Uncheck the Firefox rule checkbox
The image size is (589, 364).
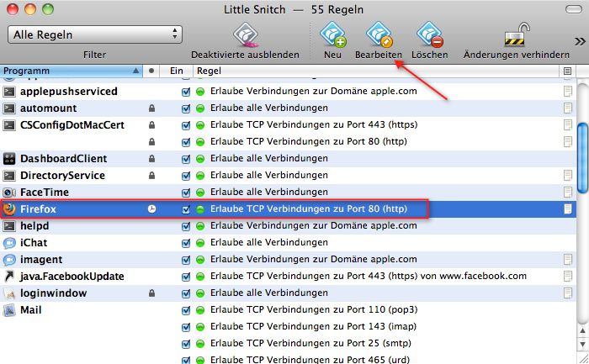pyautogui.click(x=186, y=209)
